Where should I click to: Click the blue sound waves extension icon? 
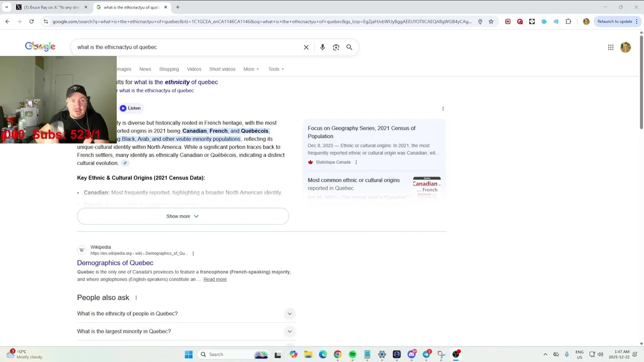[556, 22]
